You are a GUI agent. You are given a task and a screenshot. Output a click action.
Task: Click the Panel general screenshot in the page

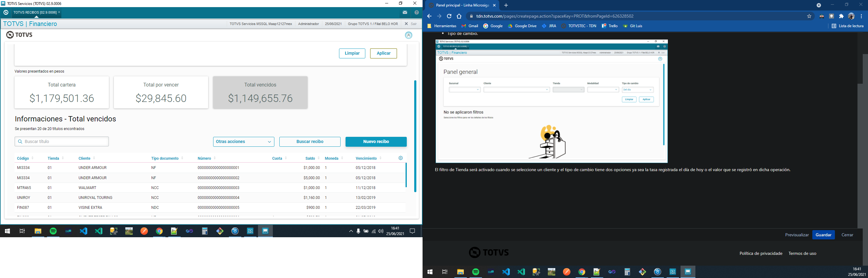[552, 101]
